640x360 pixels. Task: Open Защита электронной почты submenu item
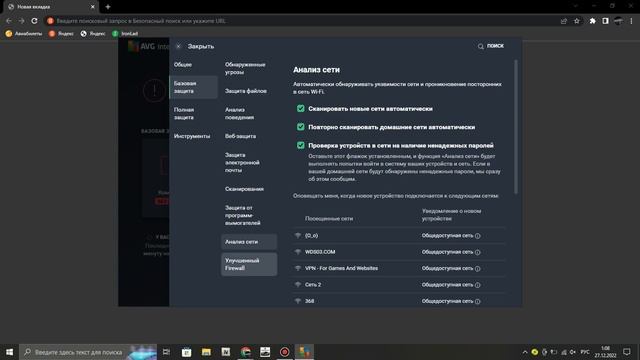(242, 162)
